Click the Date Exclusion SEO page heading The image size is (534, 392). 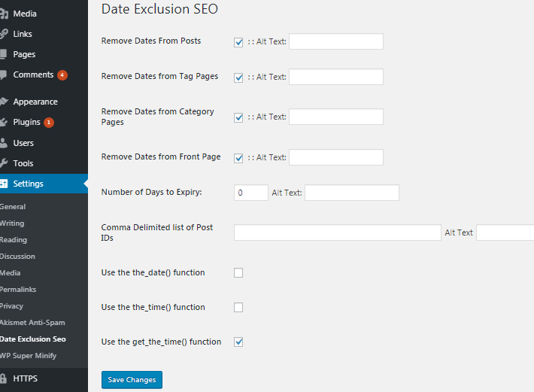pos(159,9)
